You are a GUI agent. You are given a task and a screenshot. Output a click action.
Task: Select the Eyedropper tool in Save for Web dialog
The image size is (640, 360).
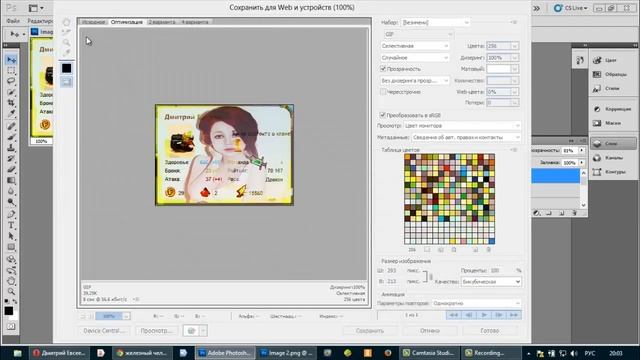67,53
